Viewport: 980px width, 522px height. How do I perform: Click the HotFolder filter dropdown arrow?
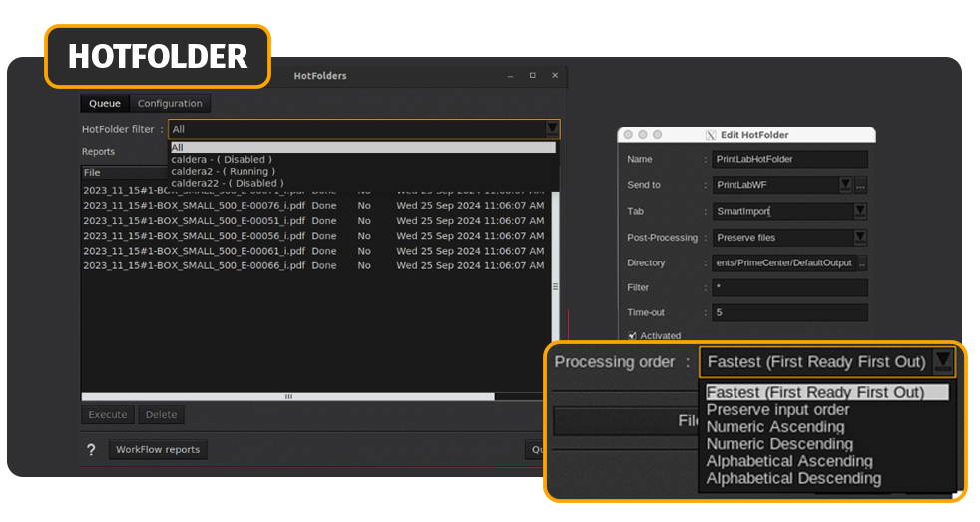(551, 129)
